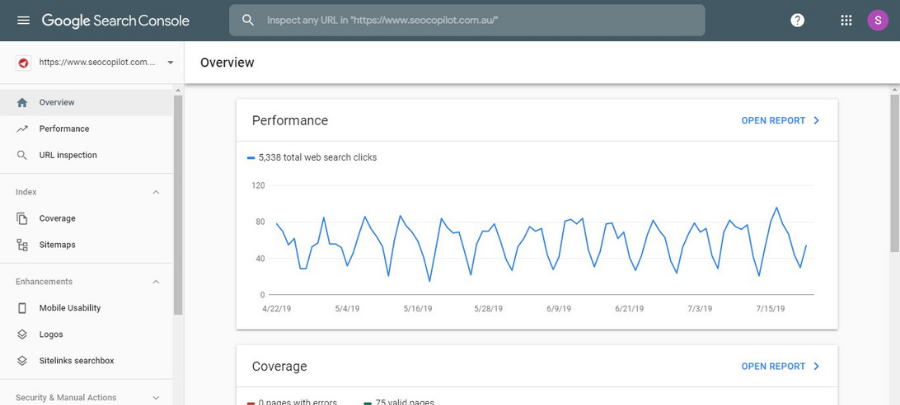Click the Mobile Usability phone icon
Viewport: 900px width, 405px height.
click(x=22, y=308)
